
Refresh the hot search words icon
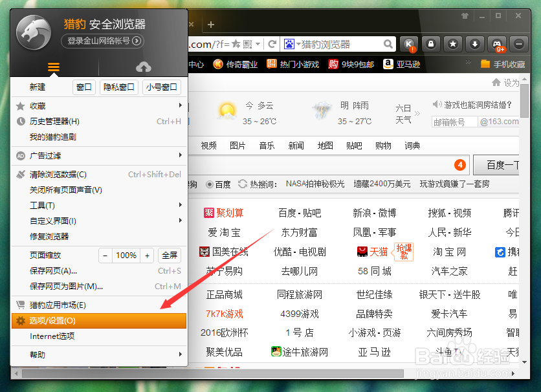coord(243,184)
